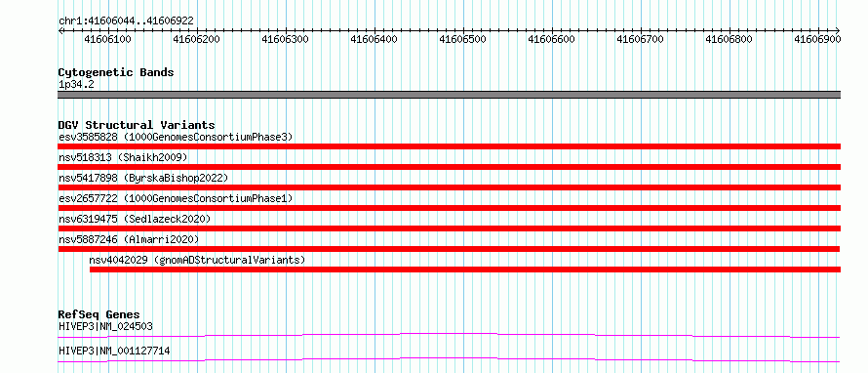Click the esv2657722 1000GenomesConsortiumPhase1 label

(x=176, y=198)
